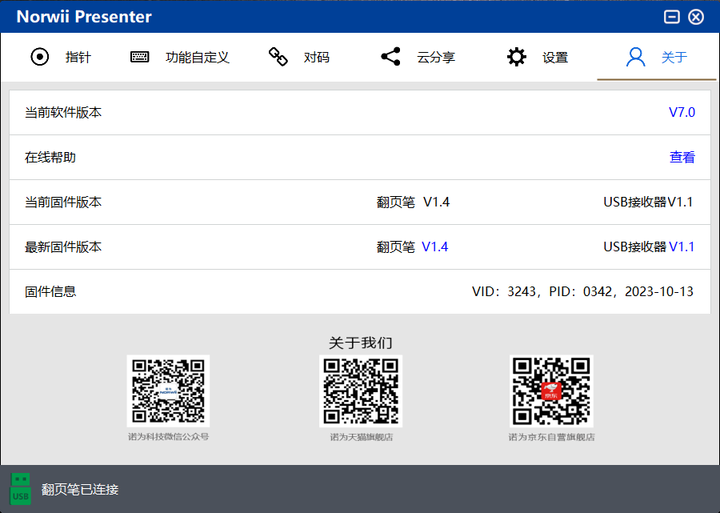Click current 翻页笔 V1.4 firmware text
This screenshot has height=513, width=720.
(413, 202)
